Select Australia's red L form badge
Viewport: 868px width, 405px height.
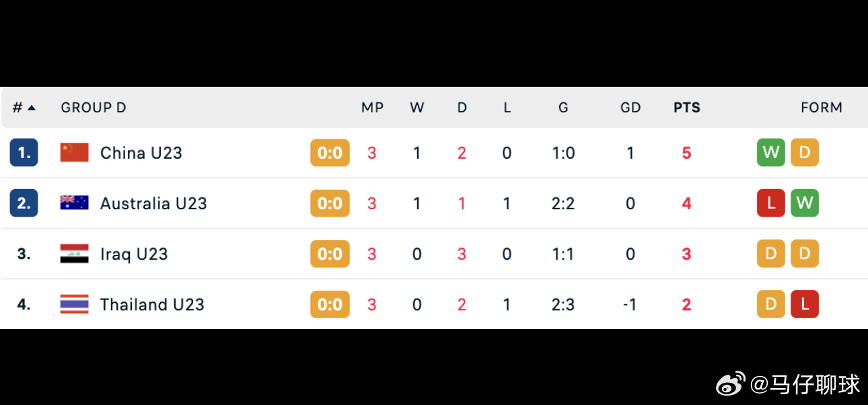pyautogui.click(x=770, y=203)
